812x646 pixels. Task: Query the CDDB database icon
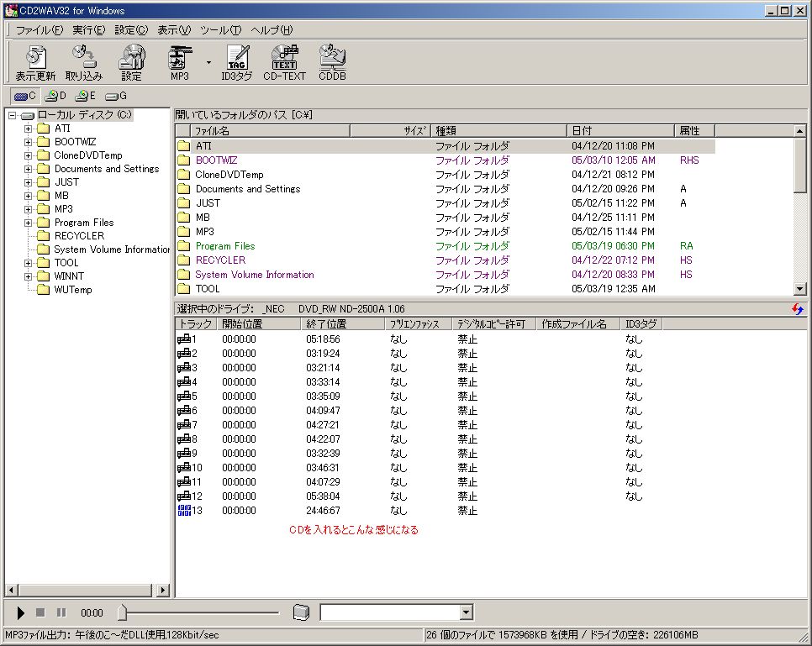332,62
